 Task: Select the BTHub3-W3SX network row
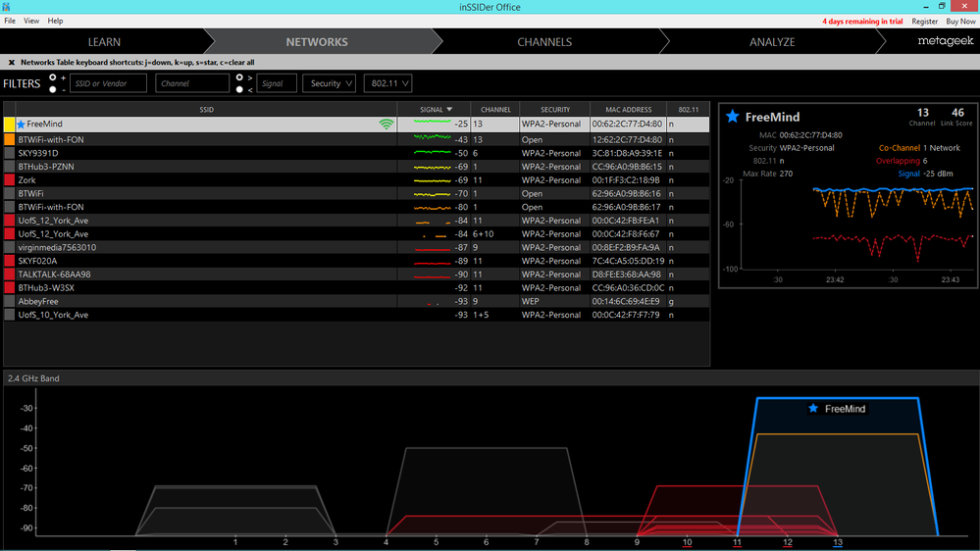click(x=356, y=288)
